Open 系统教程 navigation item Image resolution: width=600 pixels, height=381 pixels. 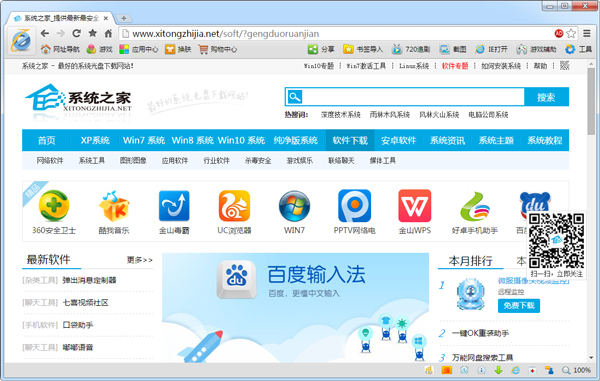pos(545,140)
